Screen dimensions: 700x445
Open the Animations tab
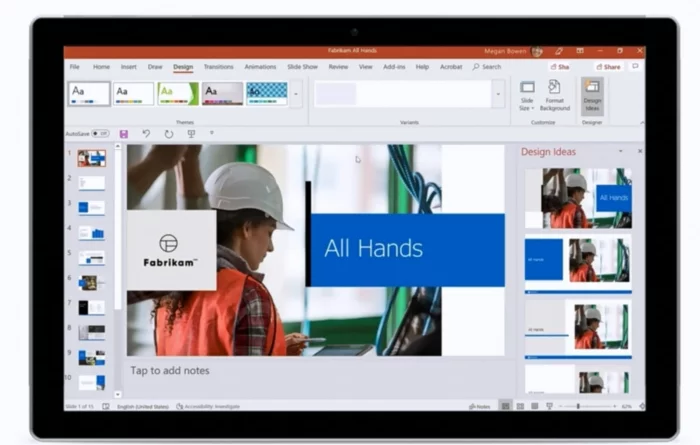[260, 67]
